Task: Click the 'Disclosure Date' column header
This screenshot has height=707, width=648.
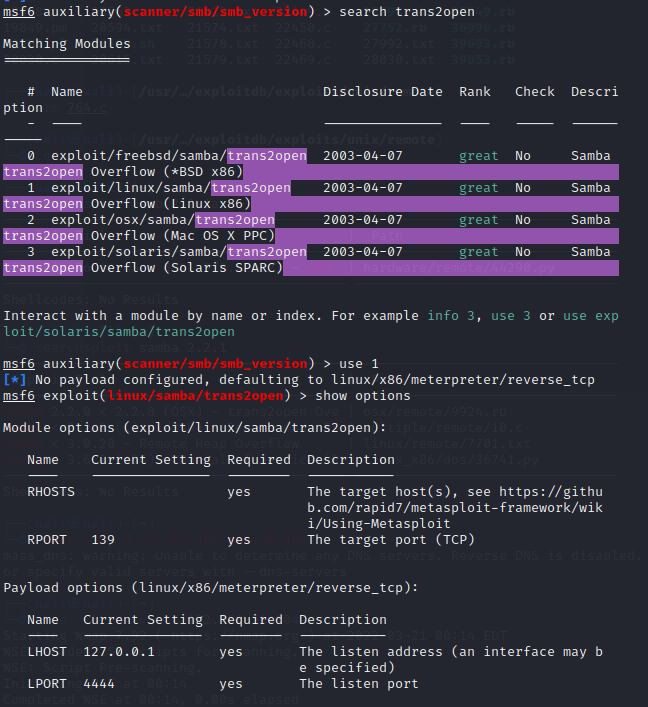Action: tap(382, 92)
